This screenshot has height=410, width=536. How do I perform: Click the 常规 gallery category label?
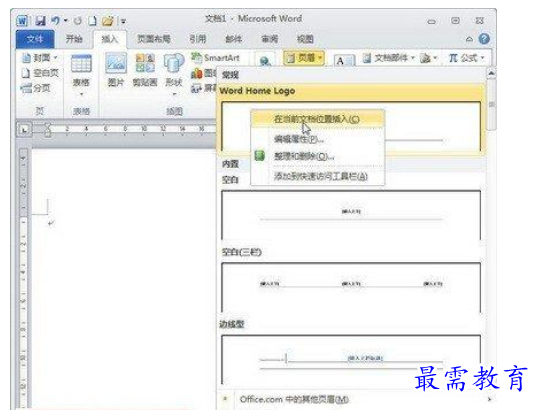230,75
